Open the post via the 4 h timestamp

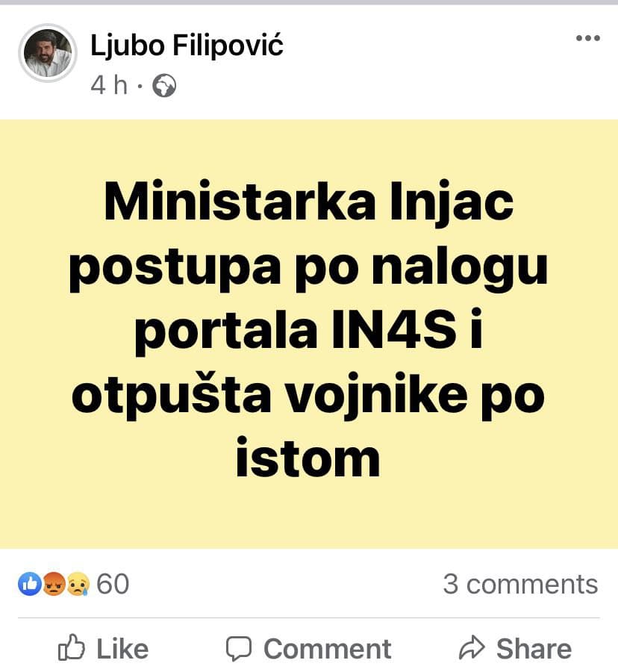[x=109, y=85]
